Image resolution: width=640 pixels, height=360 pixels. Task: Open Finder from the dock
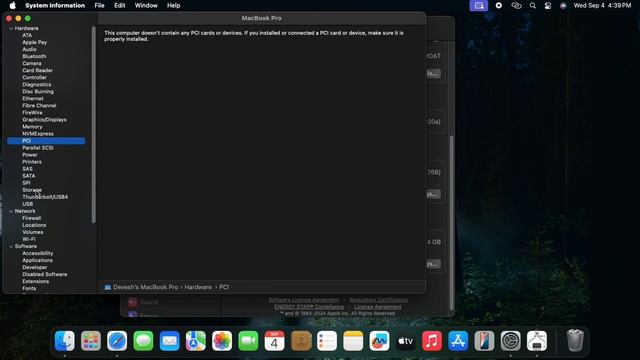click(64, 340)
